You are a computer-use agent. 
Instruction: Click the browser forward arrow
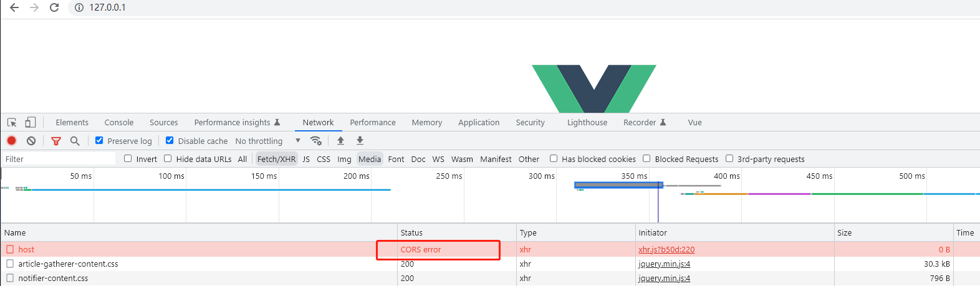34,7
